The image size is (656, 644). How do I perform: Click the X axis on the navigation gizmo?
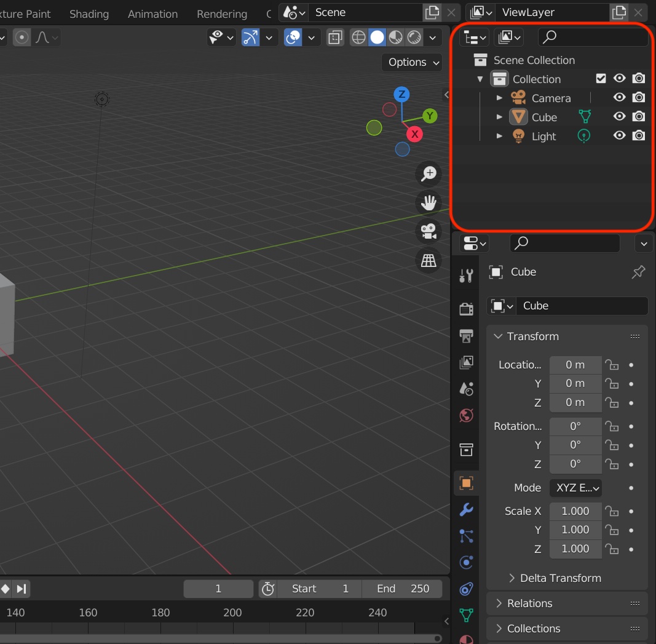coord(414,134)
